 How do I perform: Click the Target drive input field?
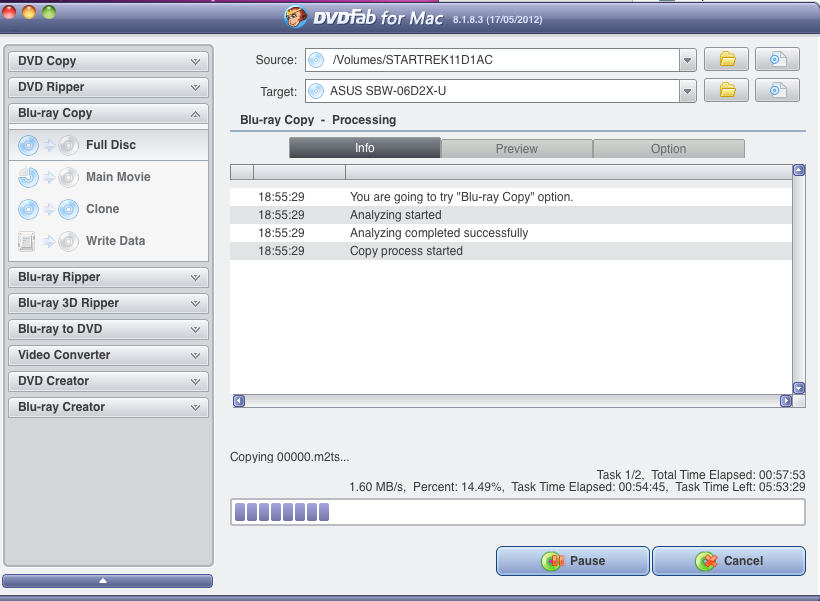492,91
